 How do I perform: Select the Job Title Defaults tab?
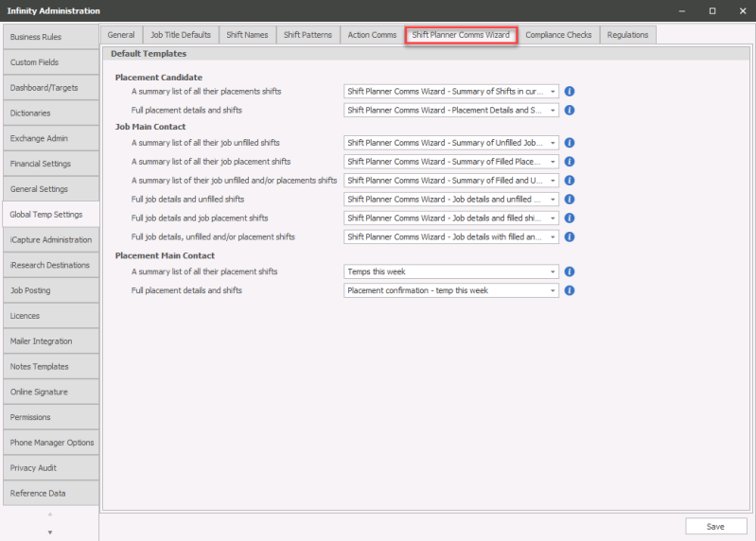coord(181,35)
